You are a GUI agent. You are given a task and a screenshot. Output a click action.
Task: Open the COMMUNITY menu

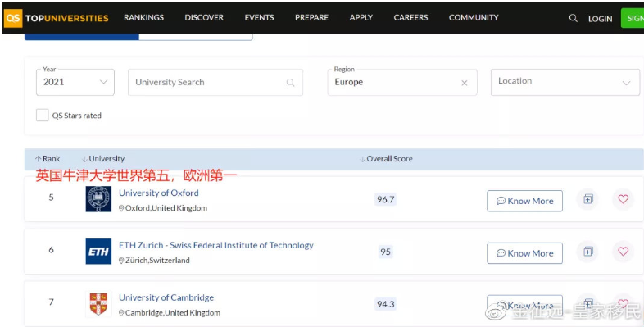point(474,18)
